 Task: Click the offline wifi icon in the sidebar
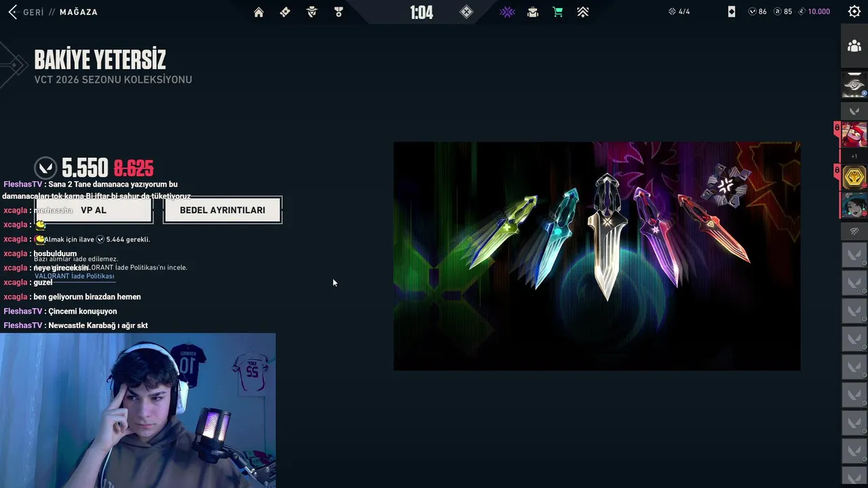pyautogui.click(x=854, y=231)
